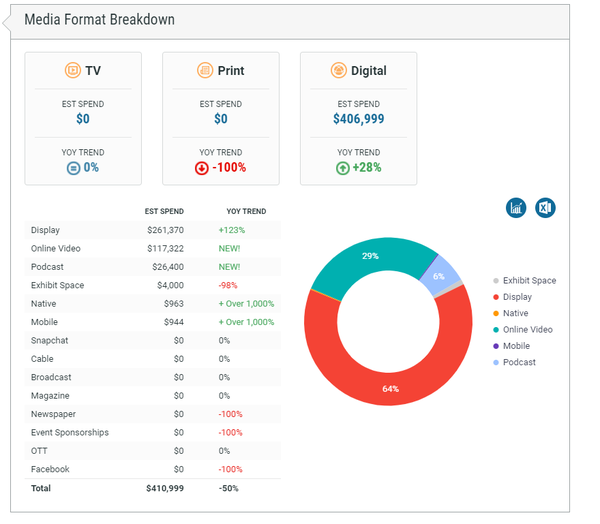
Task: Select the Exhibit Space row label
Action: pyautogui.click(x=57, y=285)
